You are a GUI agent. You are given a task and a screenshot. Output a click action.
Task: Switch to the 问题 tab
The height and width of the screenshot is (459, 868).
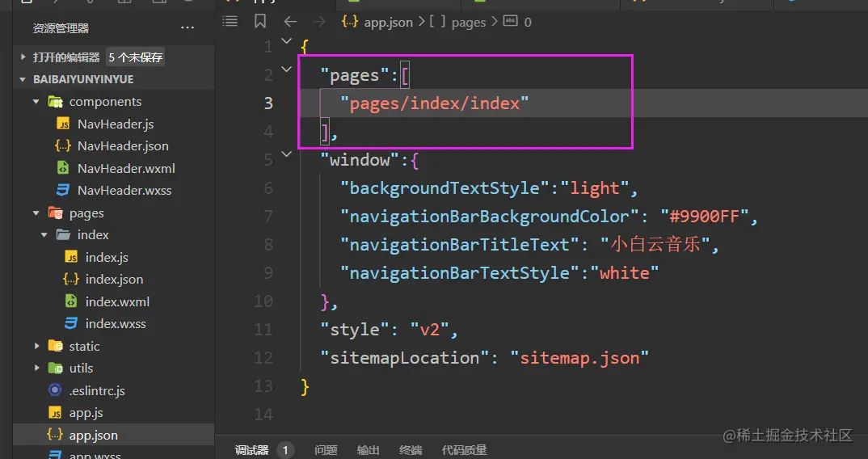pyautogui.click(x=326, y=450)
